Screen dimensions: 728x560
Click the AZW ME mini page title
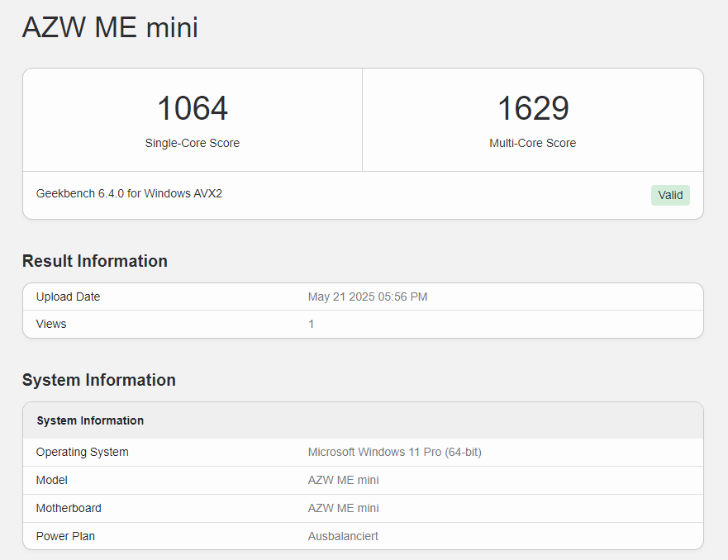(x=110, y=27)
